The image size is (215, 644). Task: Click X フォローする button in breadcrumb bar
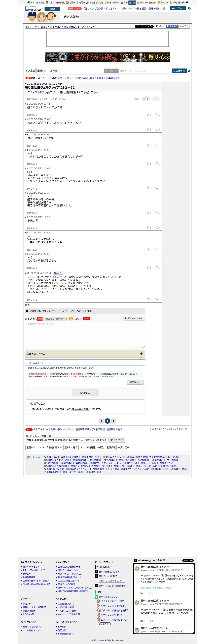144,26
